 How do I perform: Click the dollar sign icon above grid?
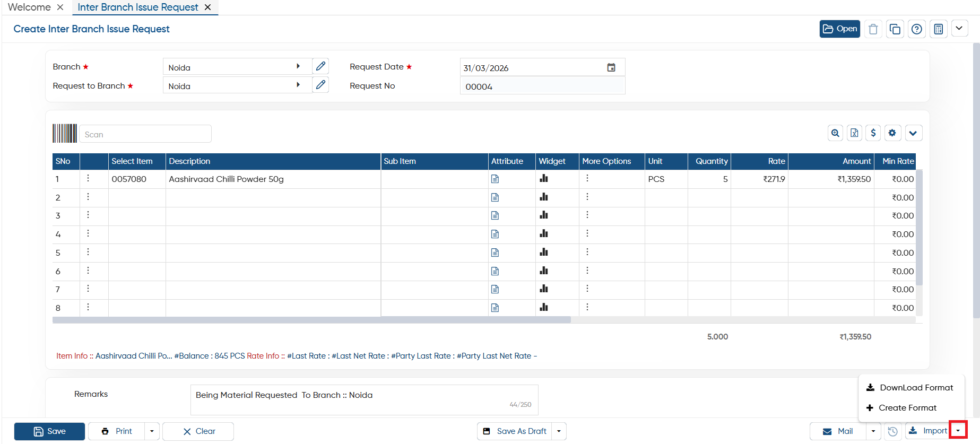click(873, 133)
